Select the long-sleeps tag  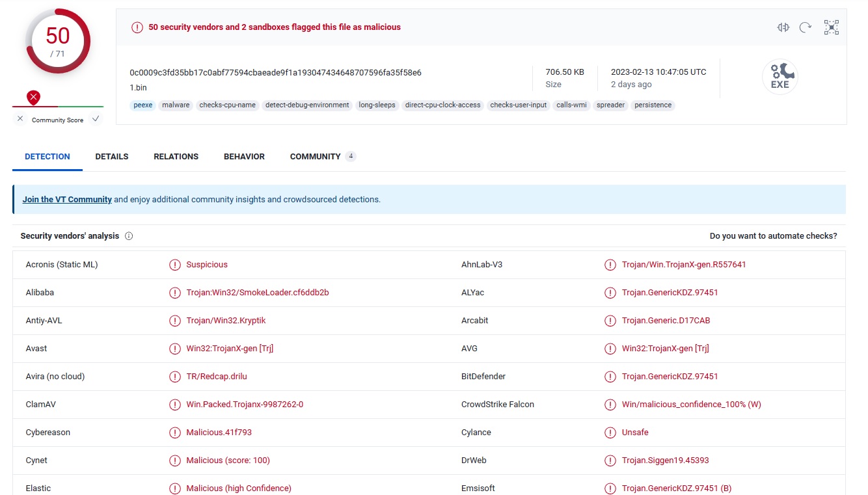377,105
